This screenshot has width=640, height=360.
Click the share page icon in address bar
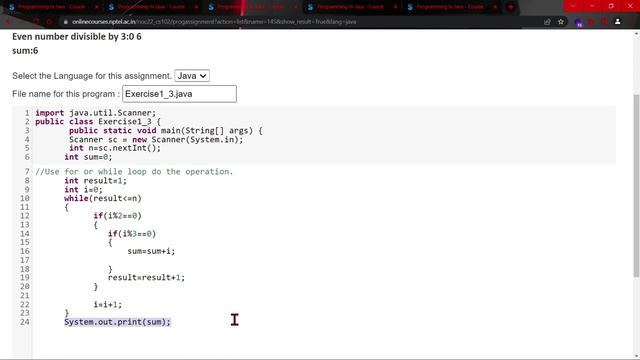click(x=547, y=22)
